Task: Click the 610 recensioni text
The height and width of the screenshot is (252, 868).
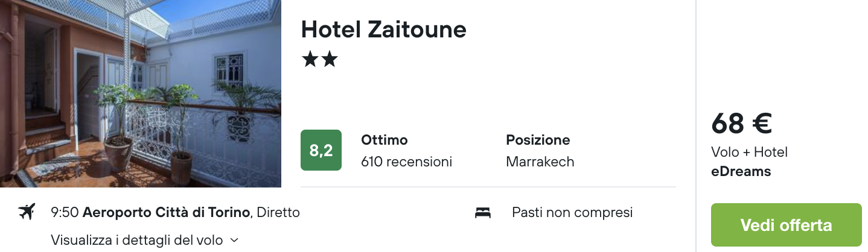Action: (406, 162)
